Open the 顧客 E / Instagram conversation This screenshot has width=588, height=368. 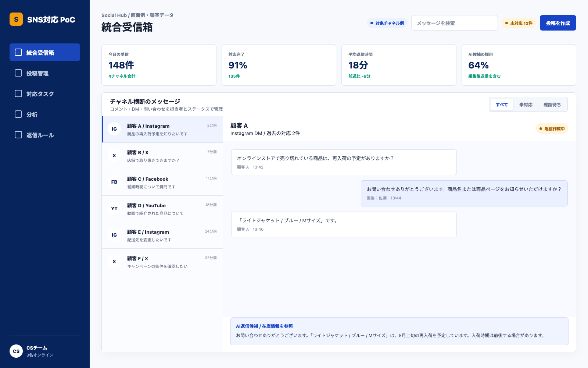coord(162,236)
